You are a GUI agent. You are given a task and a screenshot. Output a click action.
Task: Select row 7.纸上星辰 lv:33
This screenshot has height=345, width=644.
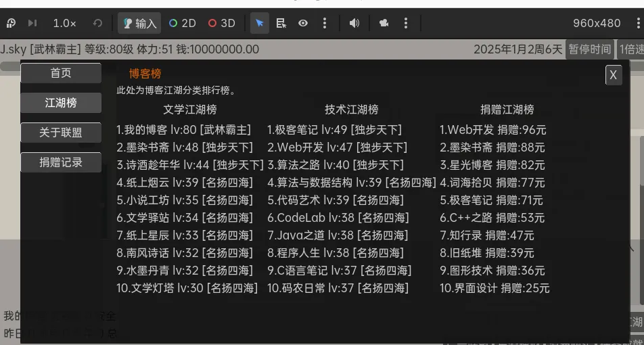[x=185, y=235]
